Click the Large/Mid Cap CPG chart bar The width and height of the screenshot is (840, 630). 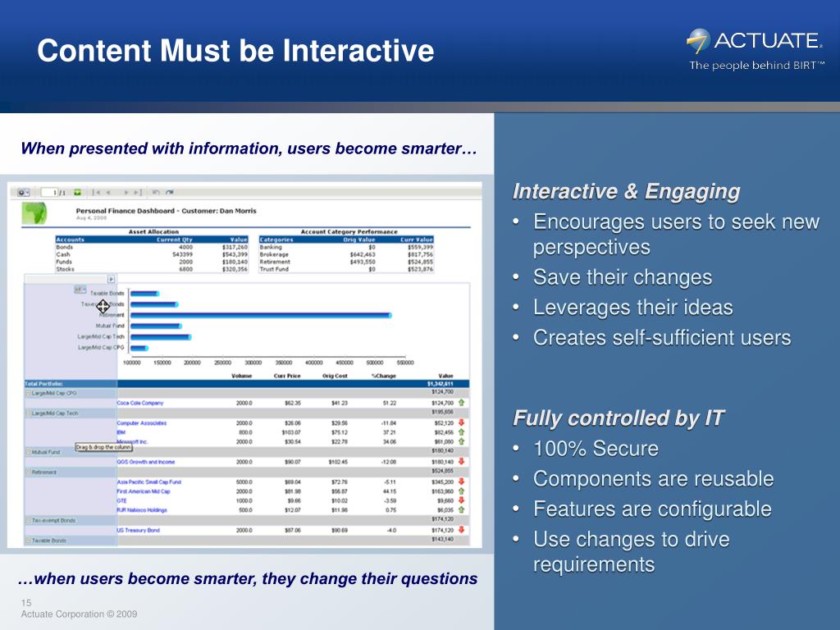[x=139, y=348]
